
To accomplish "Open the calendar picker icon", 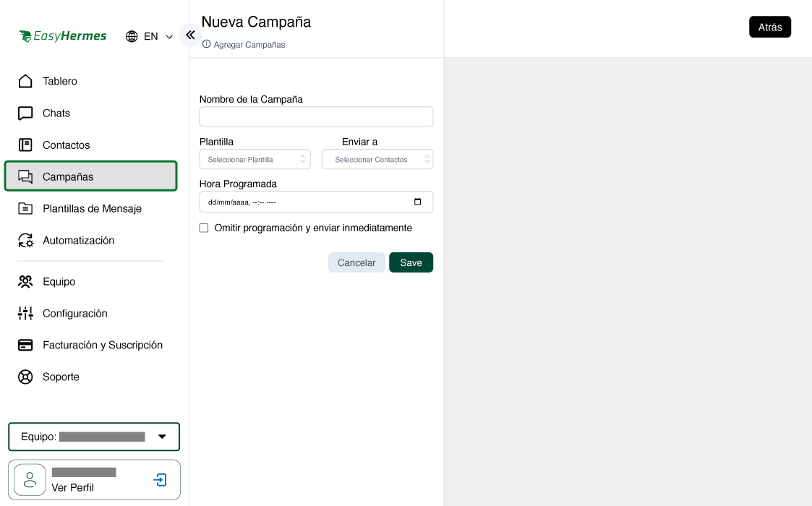I will (417, 202).
